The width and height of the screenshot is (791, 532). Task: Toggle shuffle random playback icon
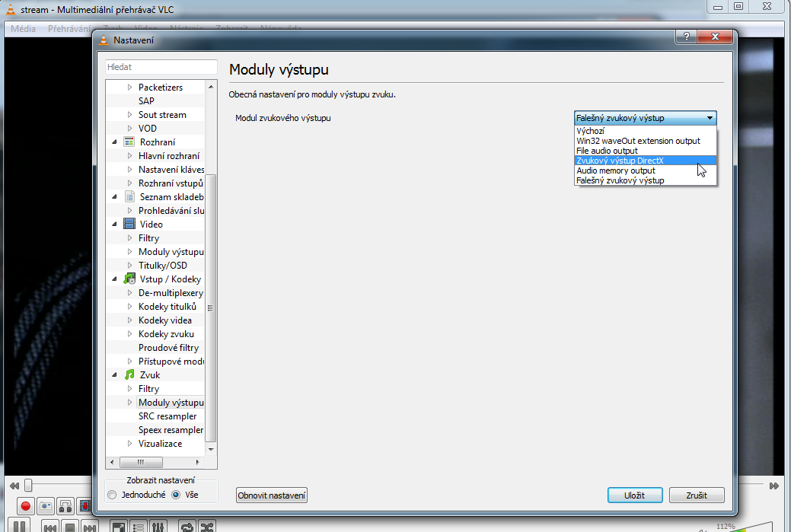pos(207,527)
